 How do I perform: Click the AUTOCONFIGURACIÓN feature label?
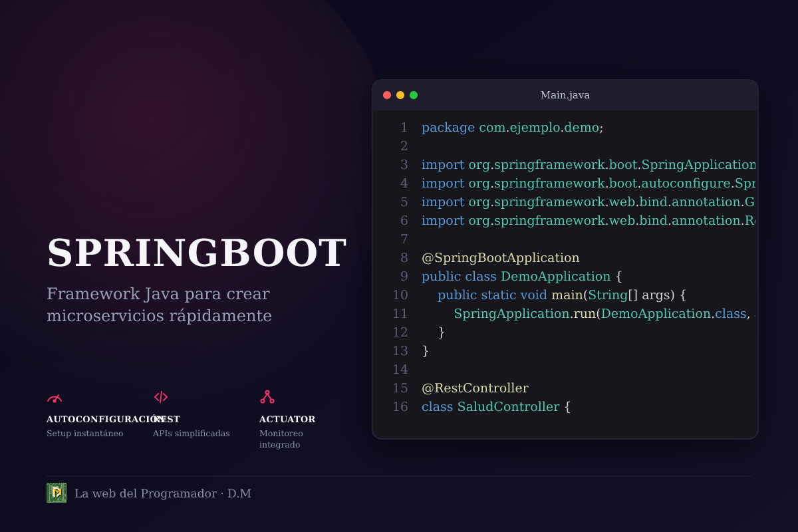105,419
